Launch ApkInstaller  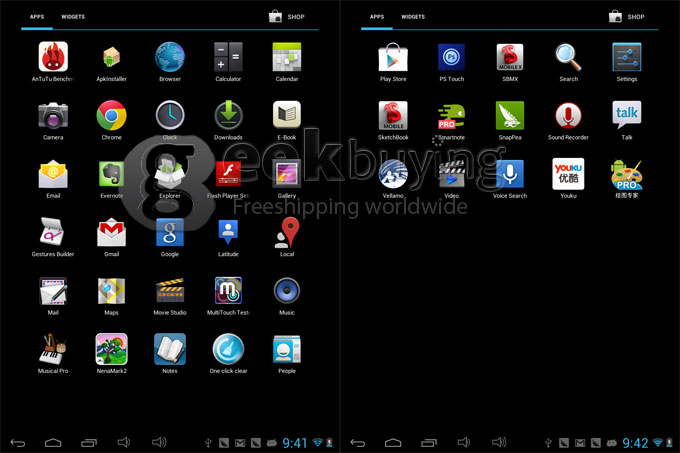click(111, 57)
